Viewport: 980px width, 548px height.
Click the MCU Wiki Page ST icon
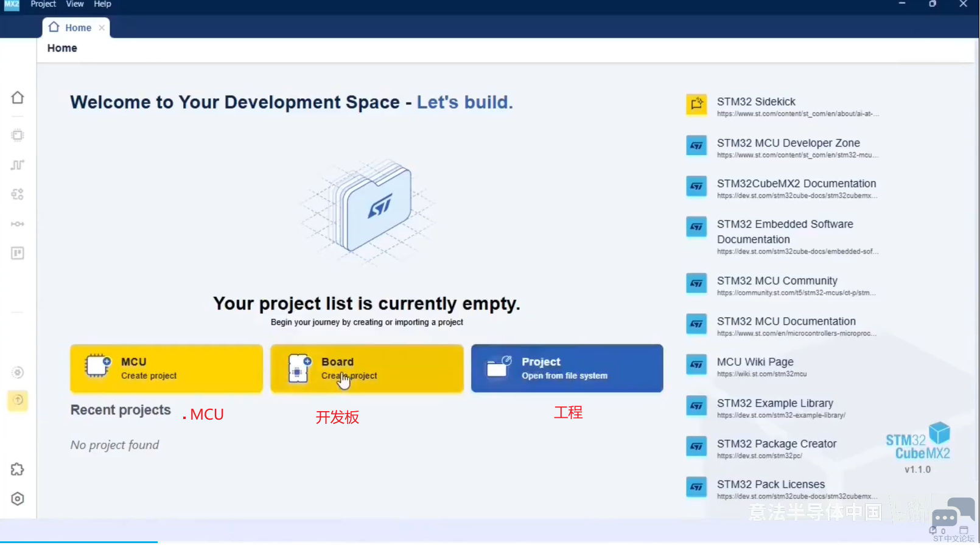(696, 364)
